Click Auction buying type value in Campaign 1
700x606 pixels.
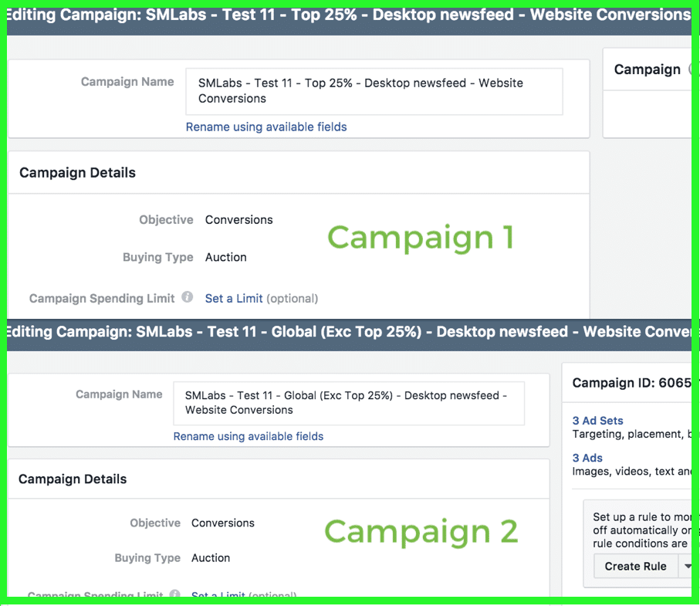pos(225,257)
